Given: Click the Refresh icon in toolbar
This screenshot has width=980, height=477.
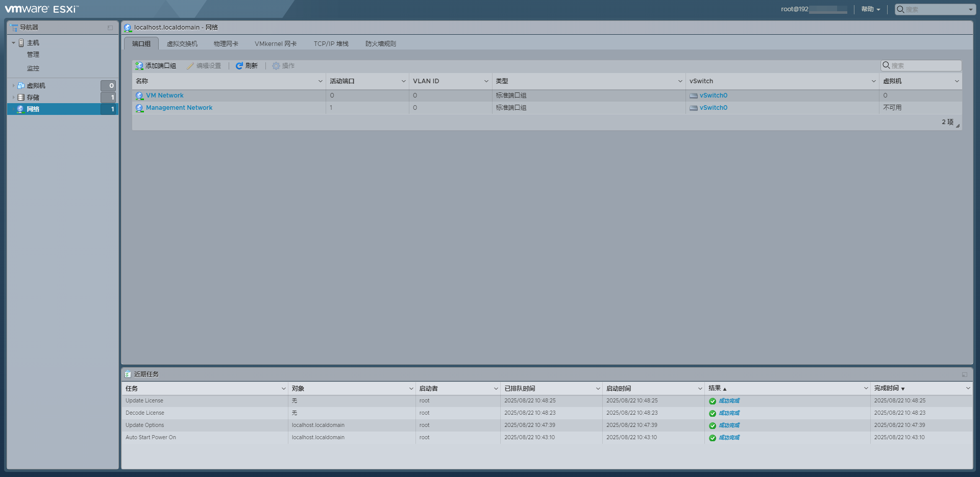Looking at the screenshot, I should click(x=238, y=65).
